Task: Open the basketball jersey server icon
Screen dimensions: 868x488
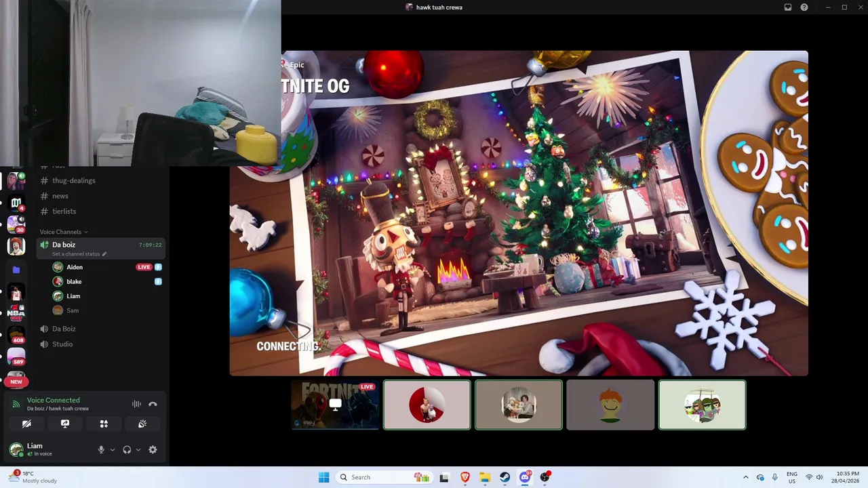Action: tap(16, 291)
